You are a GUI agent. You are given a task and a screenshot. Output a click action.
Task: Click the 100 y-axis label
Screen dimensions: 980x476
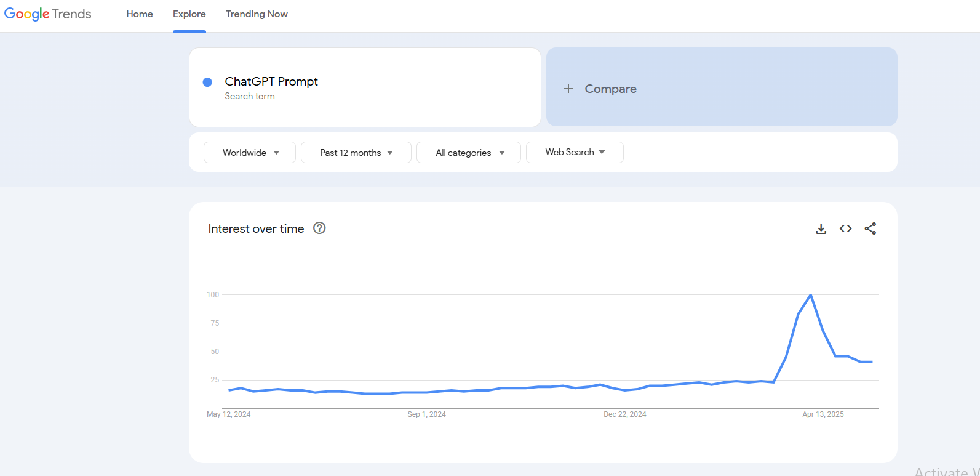tap(213, 295)
